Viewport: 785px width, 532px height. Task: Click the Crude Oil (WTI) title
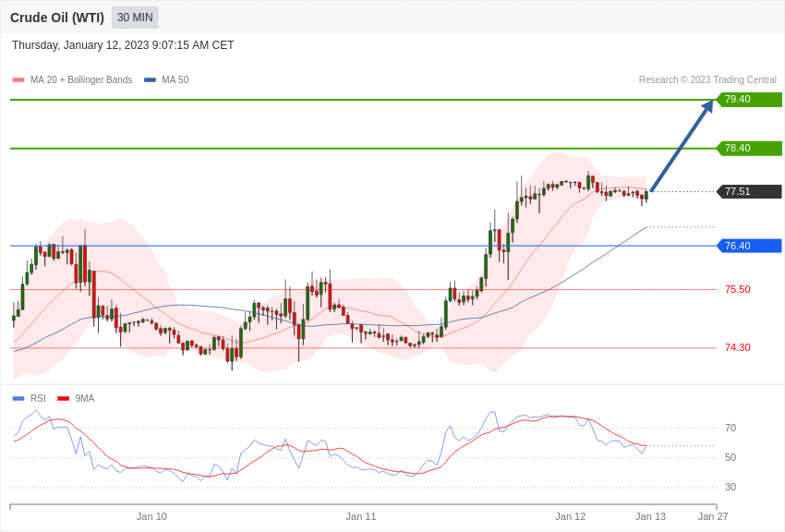pyautogui.click(x=57, y=18)
